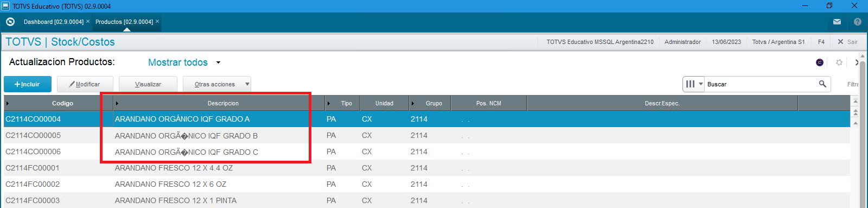Click into the Buscar search field
This screenshot has height=208, width=868.
761,84
